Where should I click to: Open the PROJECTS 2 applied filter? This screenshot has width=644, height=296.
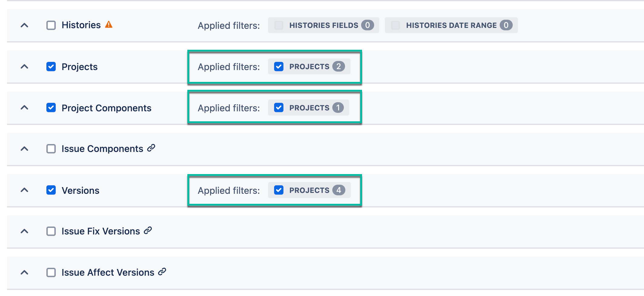click(309, 66)
